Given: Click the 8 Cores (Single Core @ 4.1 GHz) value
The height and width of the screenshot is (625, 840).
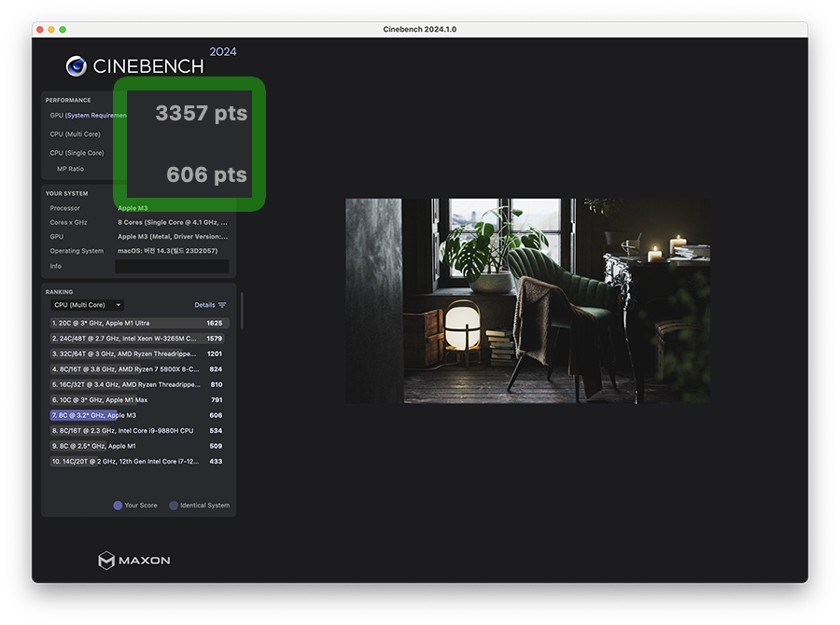Looking at the screenshot, I should point(173,223).
